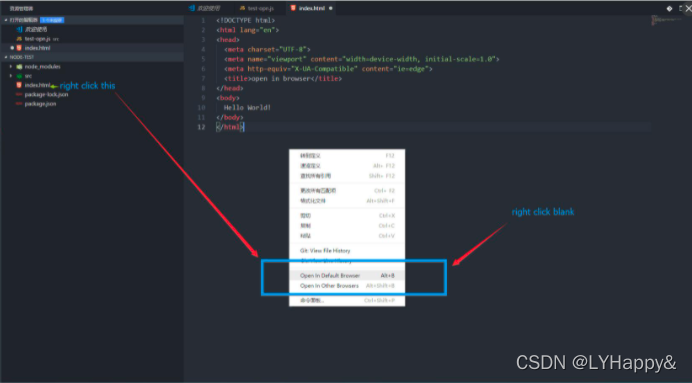Open package-lock.json in the file tree
The image size is (692, 383).
[x=42, y=94]
